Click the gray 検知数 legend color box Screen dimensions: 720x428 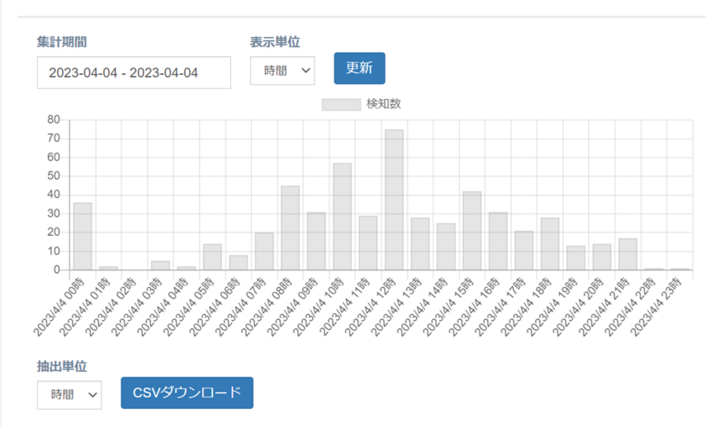tap(340, 104)
